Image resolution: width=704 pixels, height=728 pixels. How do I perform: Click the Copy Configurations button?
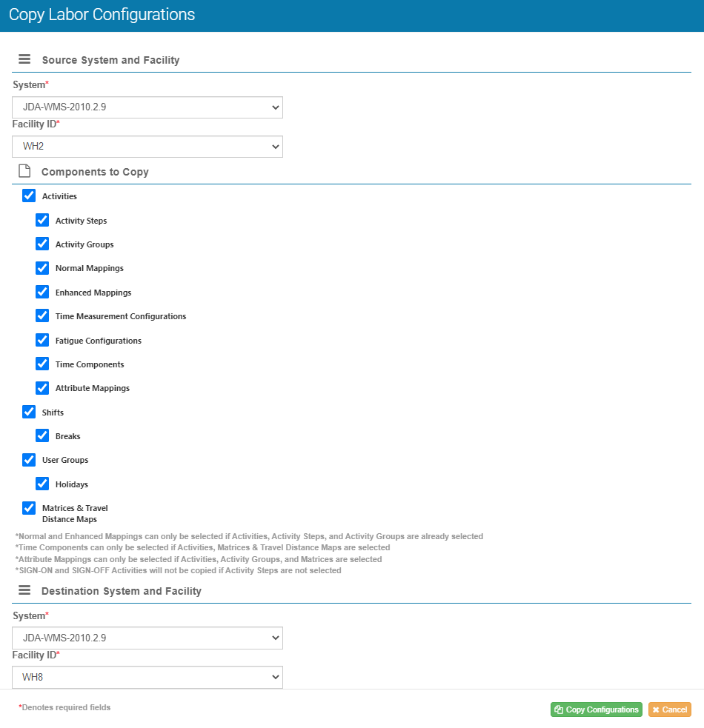click(x=596, y=709)
